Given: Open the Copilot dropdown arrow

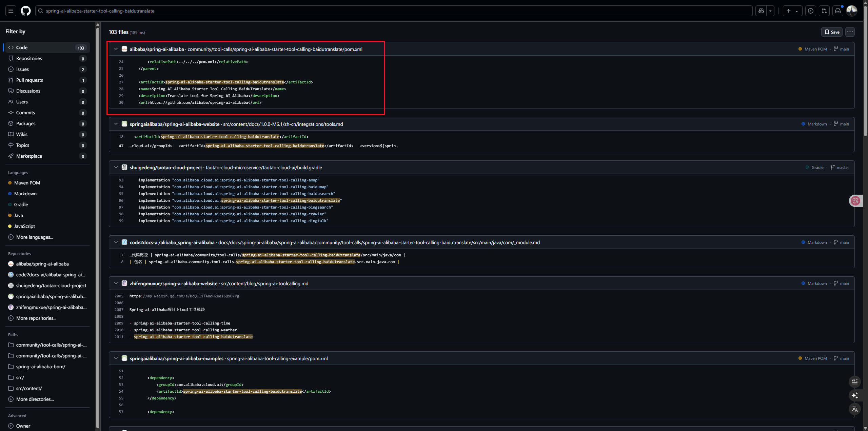Looking at the screenshot, I should (x=770, y=11).
